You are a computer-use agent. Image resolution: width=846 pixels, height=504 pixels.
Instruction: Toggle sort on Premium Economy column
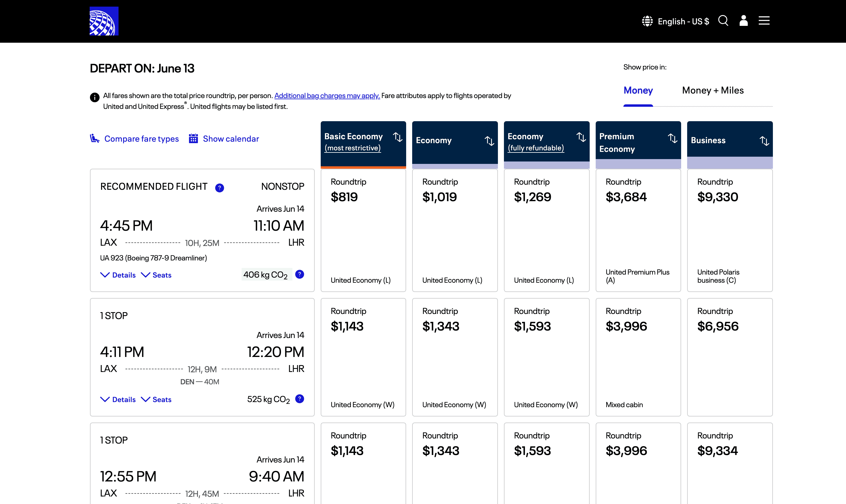672,138
